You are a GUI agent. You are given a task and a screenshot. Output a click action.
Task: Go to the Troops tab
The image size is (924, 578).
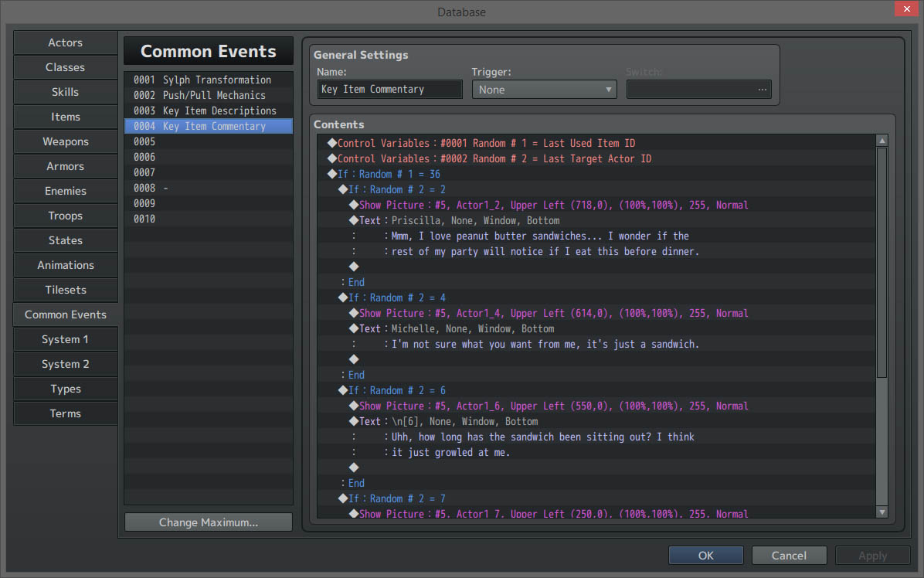pos(66,216)
